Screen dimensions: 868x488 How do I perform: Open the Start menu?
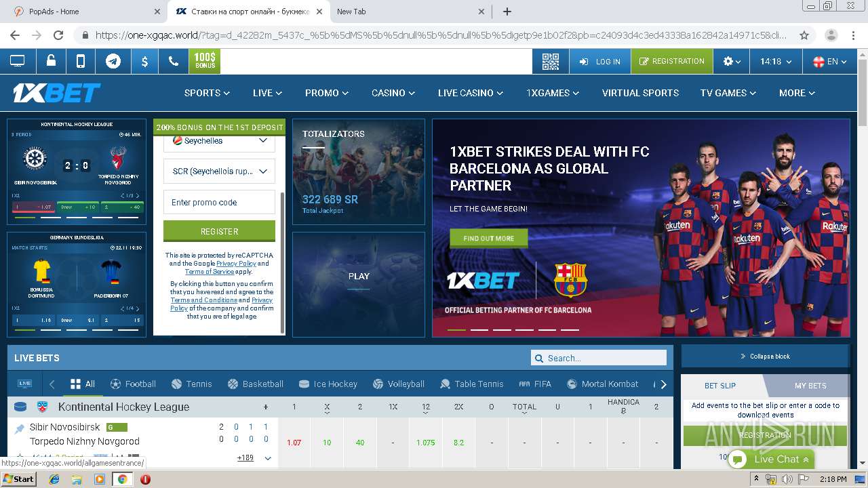point(18,479)
